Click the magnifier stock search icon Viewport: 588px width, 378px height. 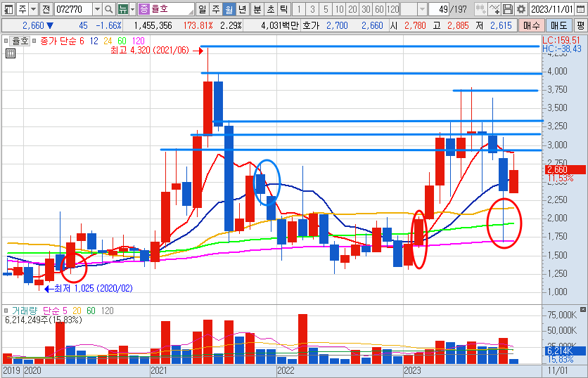pos(109,9)
